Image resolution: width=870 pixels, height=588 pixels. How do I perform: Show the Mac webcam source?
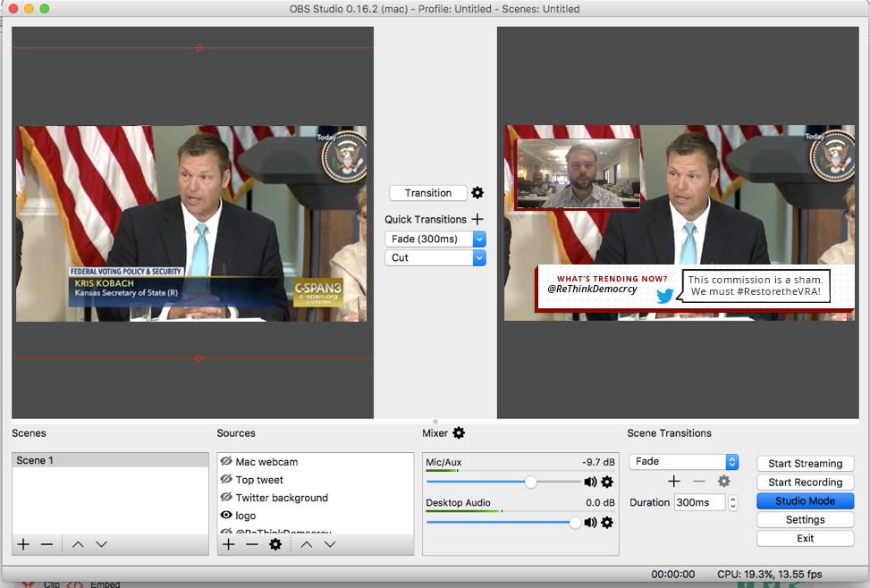click(226, 462)
